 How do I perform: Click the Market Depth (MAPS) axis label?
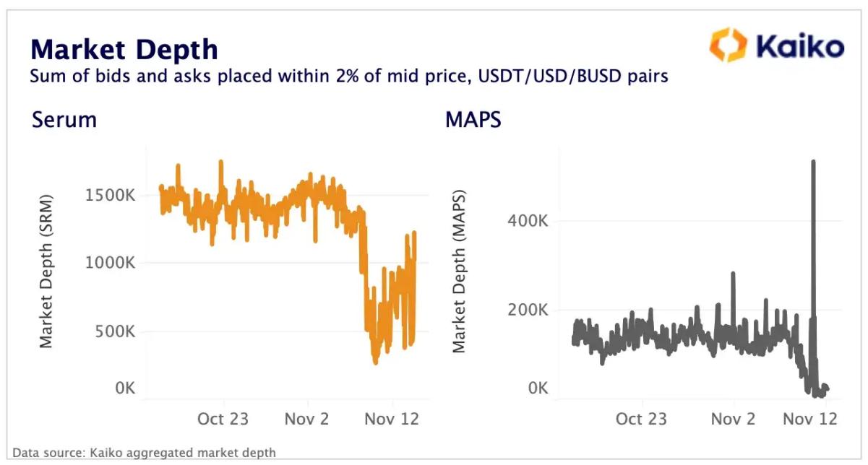click(460, 271)
